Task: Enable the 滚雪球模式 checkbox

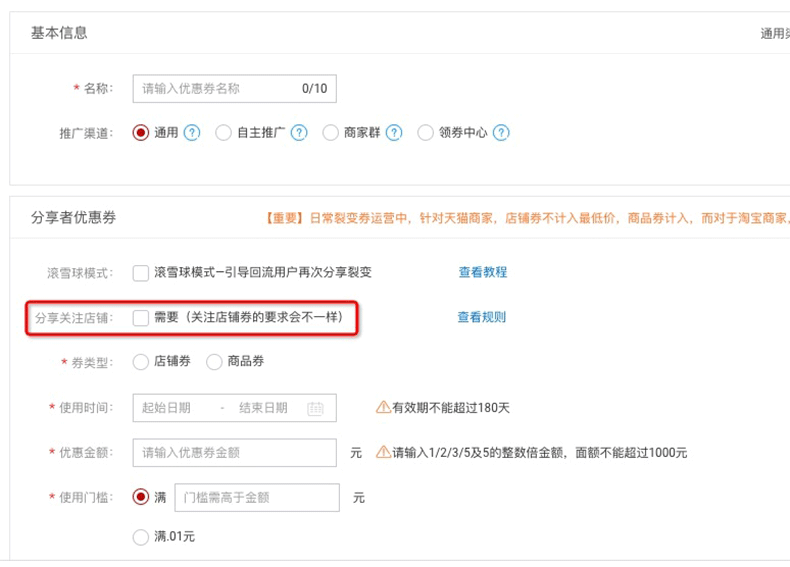Action: 141,272
